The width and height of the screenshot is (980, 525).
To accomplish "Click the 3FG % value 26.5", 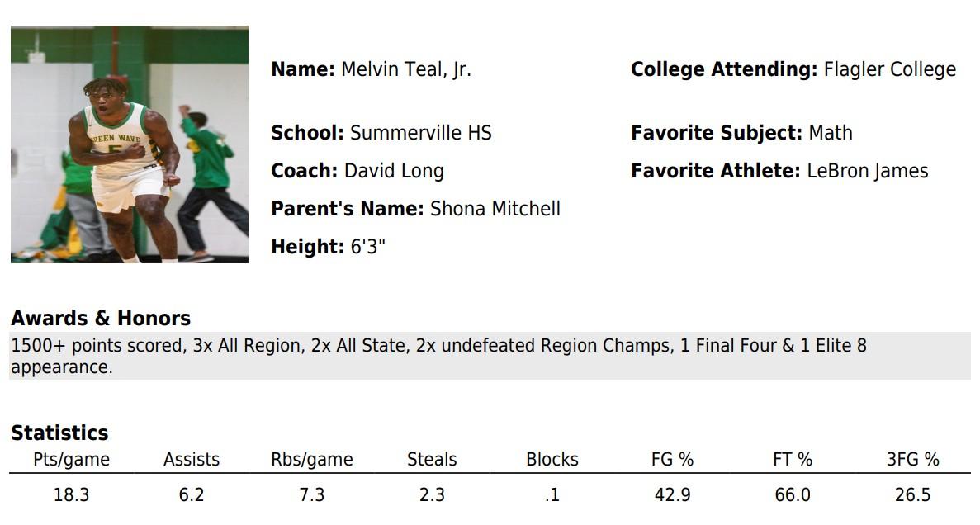I will click(912, 495).
